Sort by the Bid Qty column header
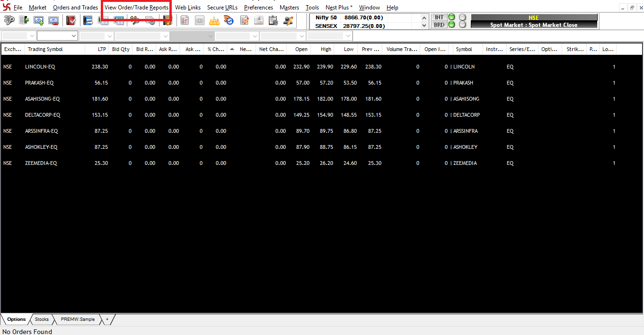The width and height of the screenshot is (644, 335). coord(121,49)
